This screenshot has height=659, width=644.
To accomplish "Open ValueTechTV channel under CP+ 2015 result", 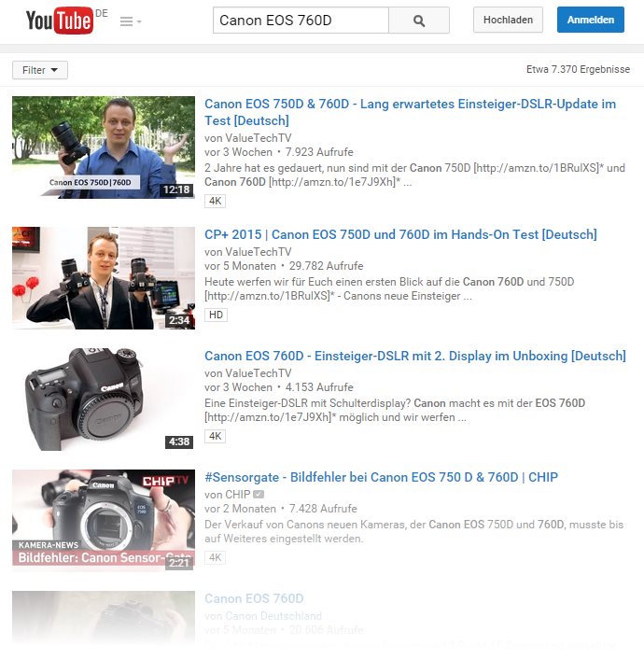I will (x=259, y=252).
